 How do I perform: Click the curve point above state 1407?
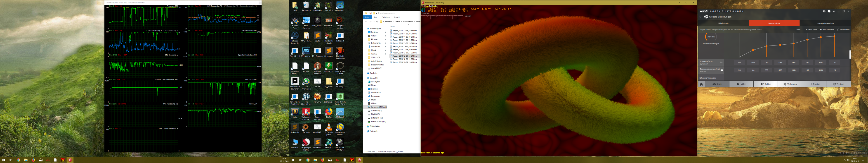[794, 43]
